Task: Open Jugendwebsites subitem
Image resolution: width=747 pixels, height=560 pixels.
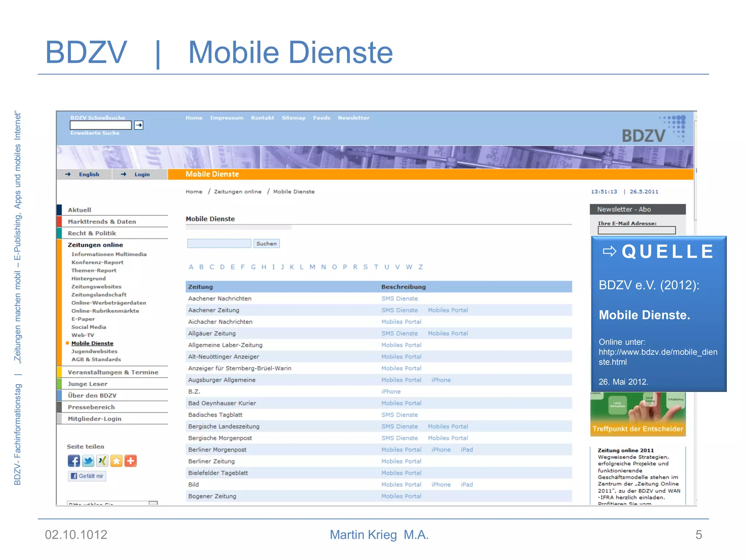Action: tap(94, 351)
